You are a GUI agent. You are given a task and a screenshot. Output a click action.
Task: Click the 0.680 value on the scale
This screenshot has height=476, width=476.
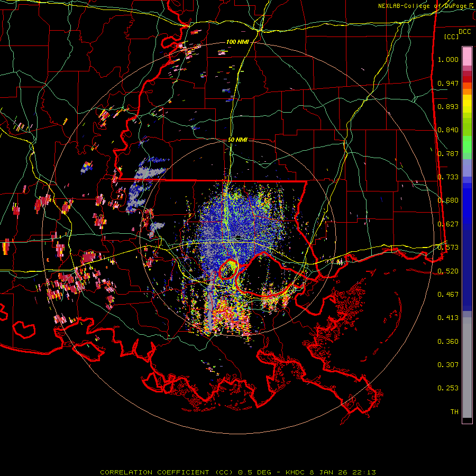pyautogui.click(x=448, y=200)
